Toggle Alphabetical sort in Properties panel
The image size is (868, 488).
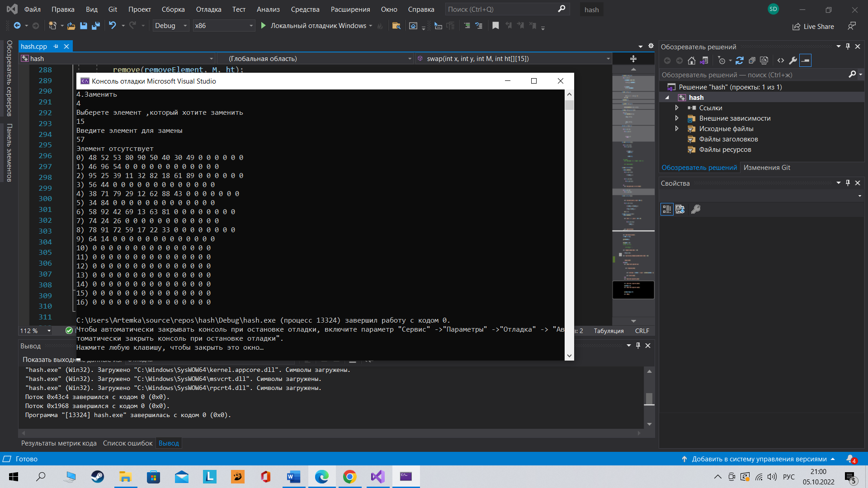(x=680, y=209)
